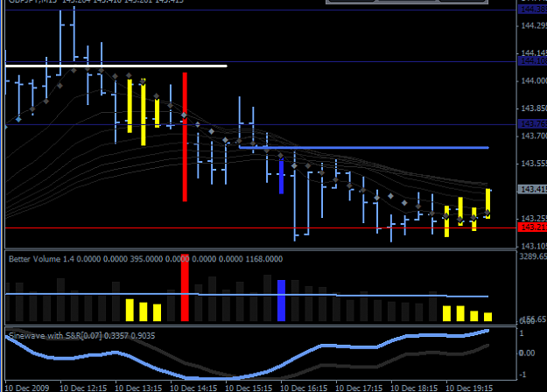The width and height of the screenshot is (547, 392).
Task: Click the 10 Dec 17:15 time label
Action: (359, 388)
